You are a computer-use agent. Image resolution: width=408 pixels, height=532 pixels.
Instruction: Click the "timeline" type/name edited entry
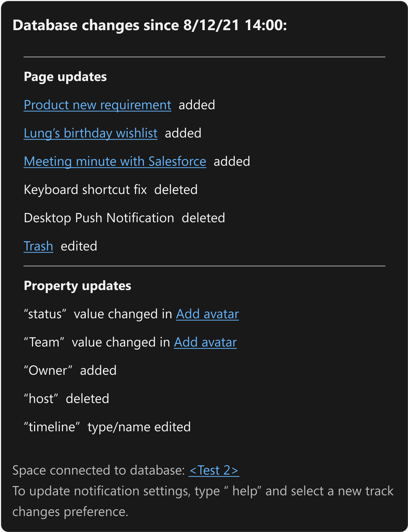tap(107, 427)
